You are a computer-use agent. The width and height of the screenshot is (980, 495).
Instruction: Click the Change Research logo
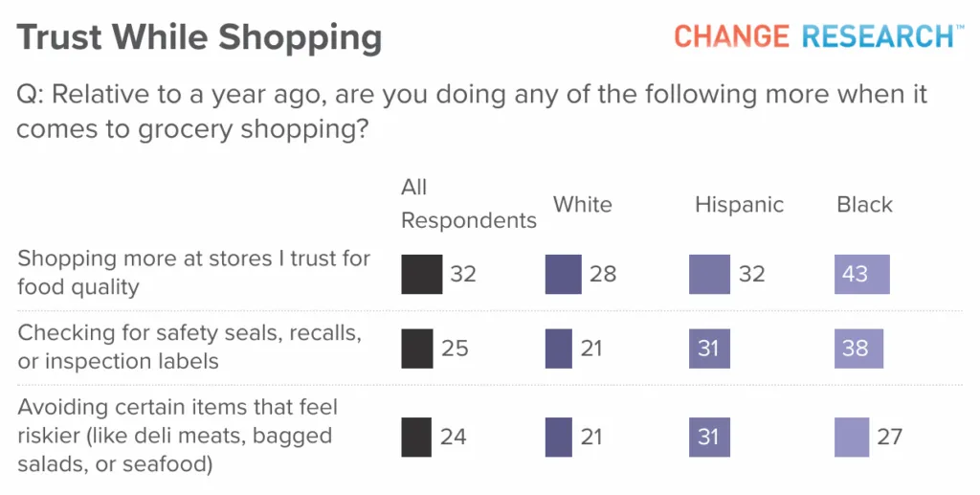point(819,36)
